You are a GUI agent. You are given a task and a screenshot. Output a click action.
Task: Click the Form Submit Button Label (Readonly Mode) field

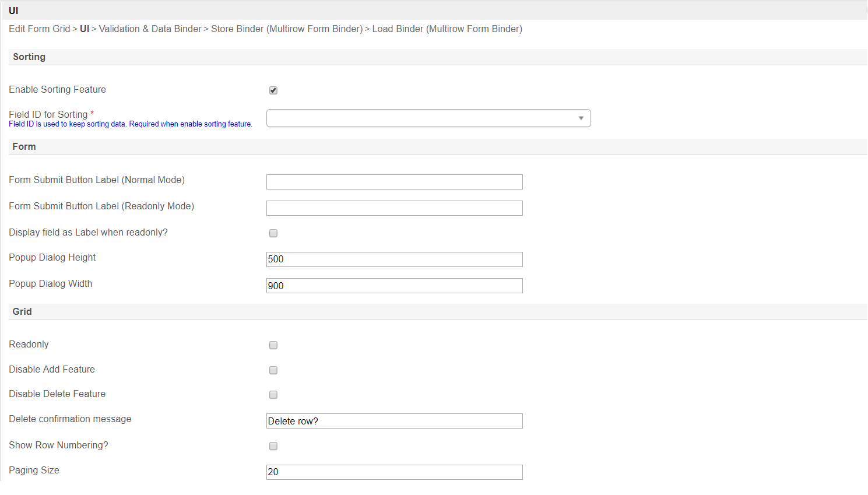pos(394,208)
